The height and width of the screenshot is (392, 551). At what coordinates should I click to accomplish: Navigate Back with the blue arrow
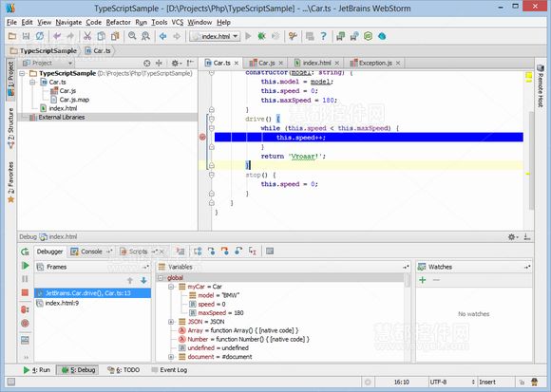pos(162,36)
